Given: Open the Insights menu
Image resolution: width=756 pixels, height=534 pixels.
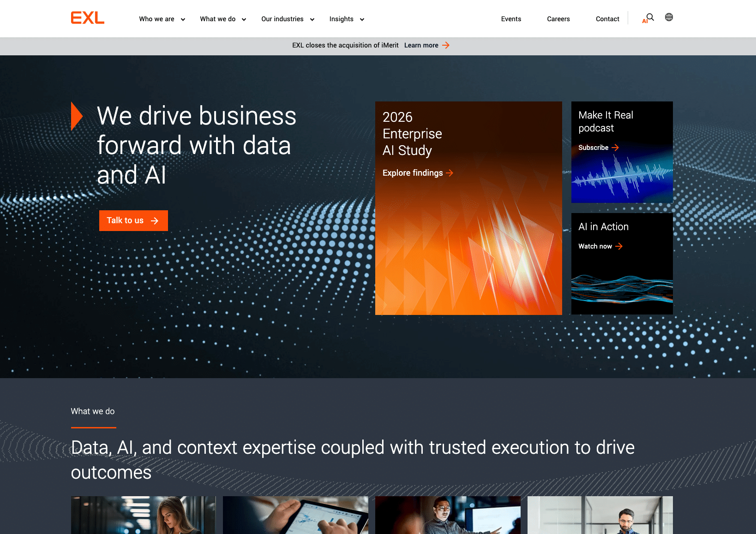Looking at the screenshot, I should [342, 19].
